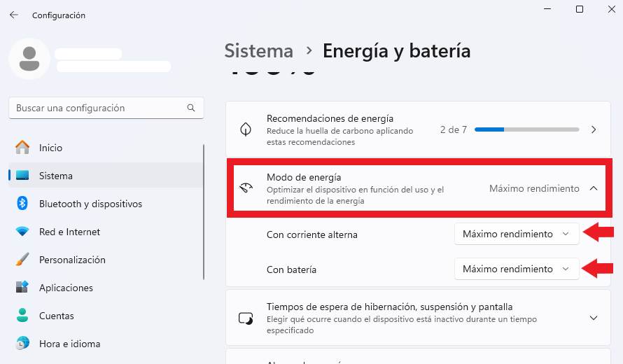This screenshot has height=364, width=623.
Task: Go to Sistema breadcrumb link
Action: point(259,51)
